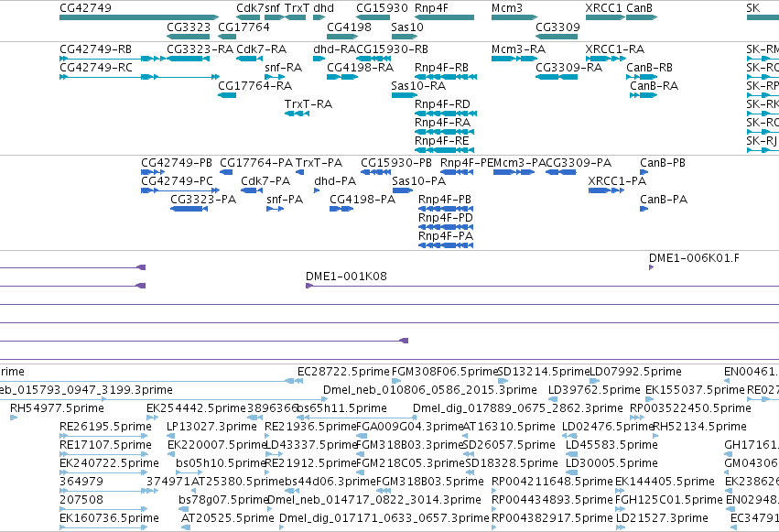Click protein CG42749-PB
This screenshot has width=779, height=532.
(153, 172)
